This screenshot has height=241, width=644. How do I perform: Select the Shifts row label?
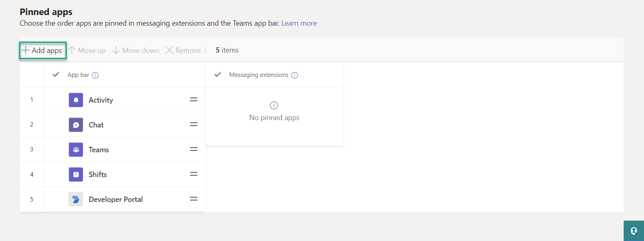tap(98, 175)
